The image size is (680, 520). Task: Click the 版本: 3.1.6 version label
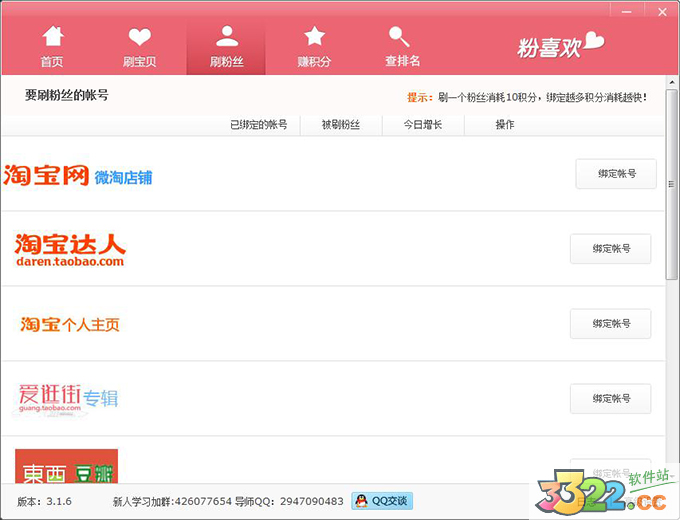[x=44, y=502]
